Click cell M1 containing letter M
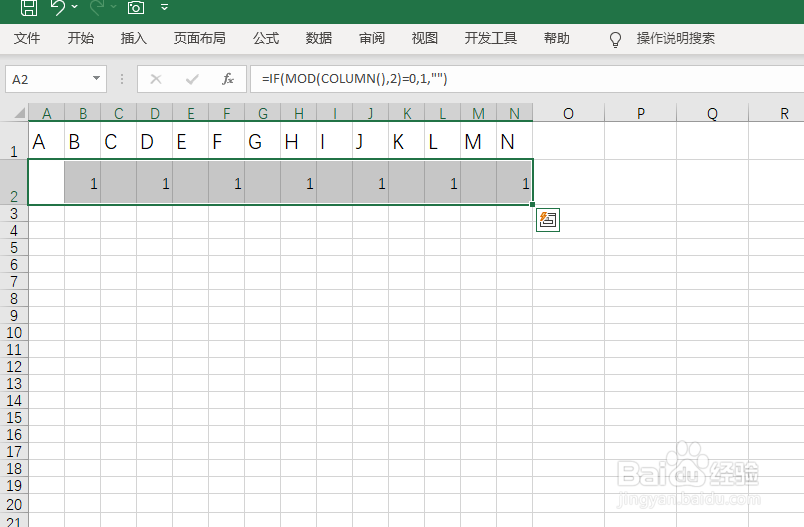Image resolution: width=804 pixels, height=527 pixels. coord(478,141)
